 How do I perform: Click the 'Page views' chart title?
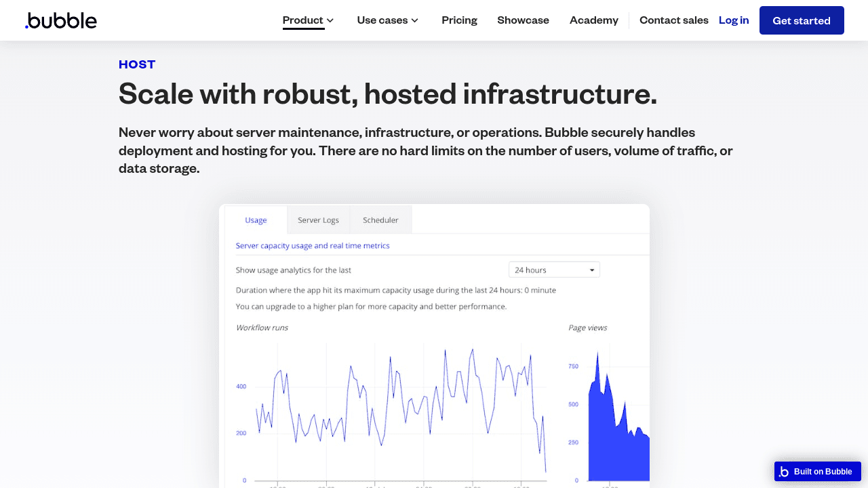587,327
